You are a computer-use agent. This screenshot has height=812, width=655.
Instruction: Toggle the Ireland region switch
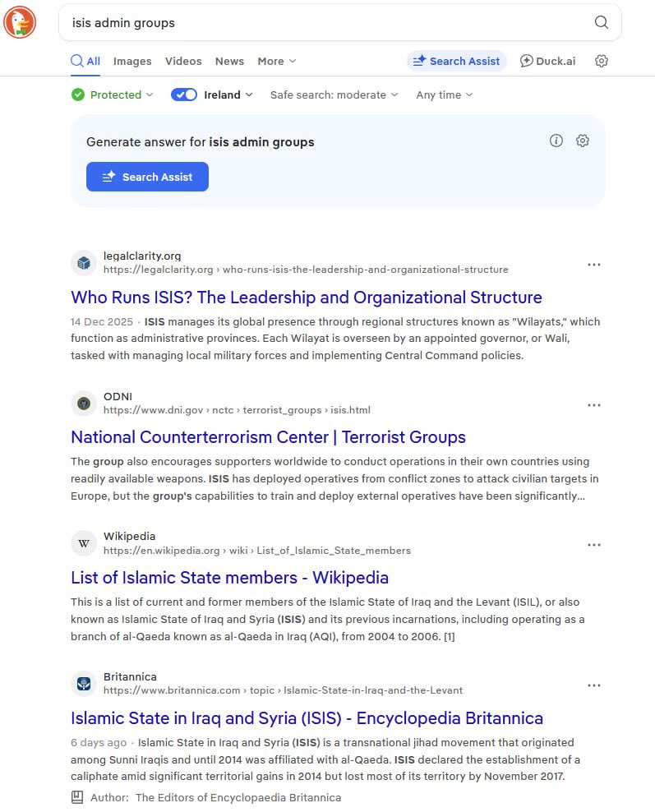click(x=184, y=95)
